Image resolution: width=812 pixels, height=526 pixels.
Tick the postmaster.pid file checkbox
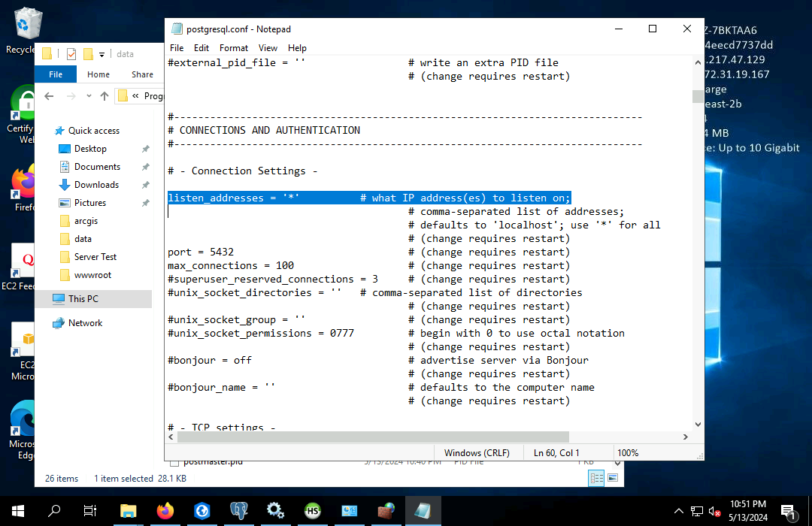pos(174,463)
